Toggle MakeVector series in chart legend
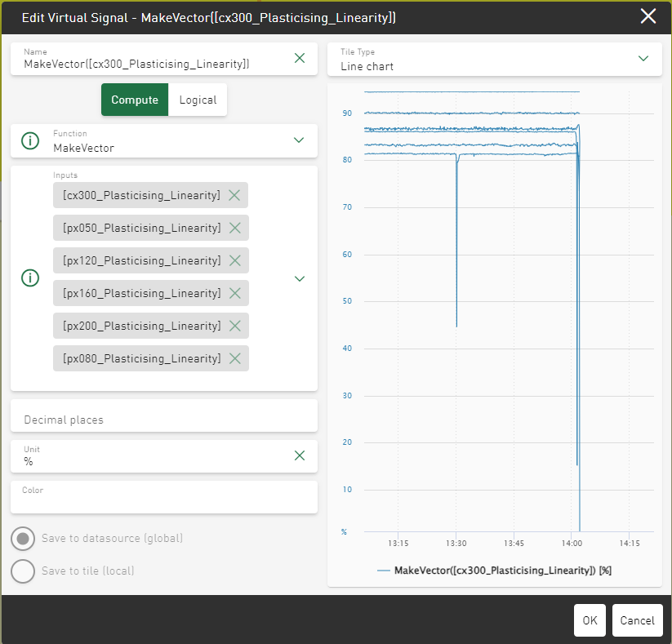This screenshot has height=644, width=672. point(494,571)
